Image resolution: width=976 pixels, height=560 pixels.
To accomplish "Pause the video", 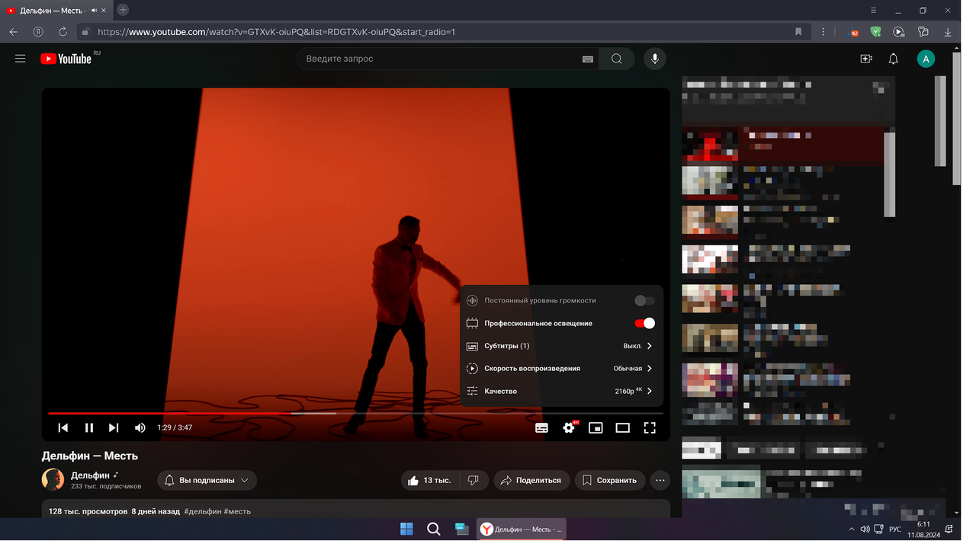I will [89, 428].
